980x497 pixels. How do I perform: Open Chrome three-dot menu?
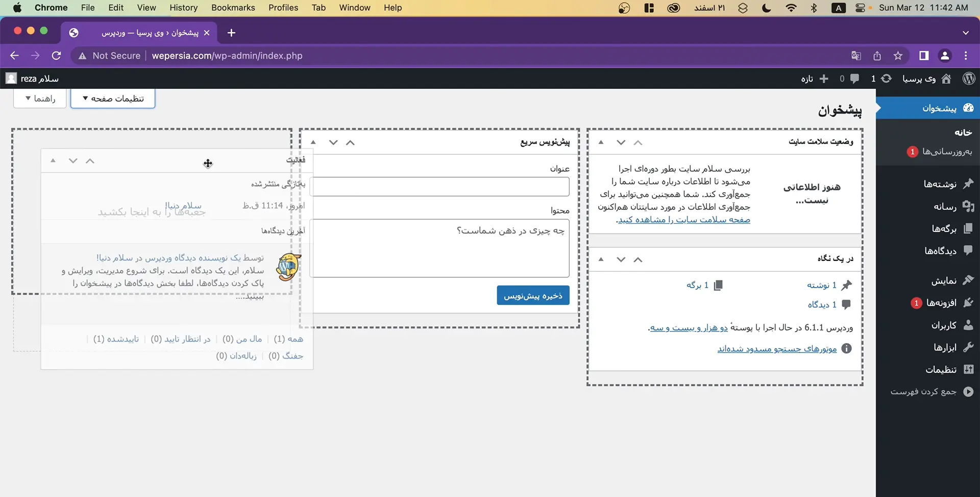coord(966,56)
